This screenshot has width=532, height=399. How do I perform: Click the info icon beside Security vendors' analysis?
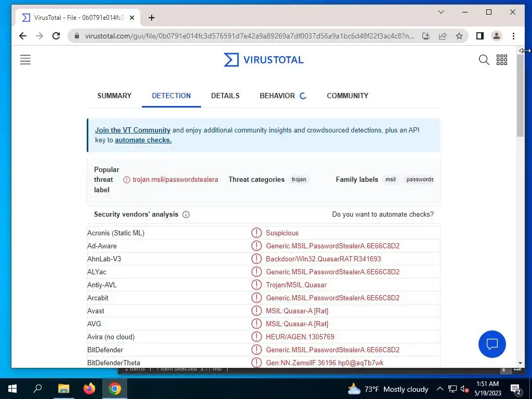coord(186,215)
